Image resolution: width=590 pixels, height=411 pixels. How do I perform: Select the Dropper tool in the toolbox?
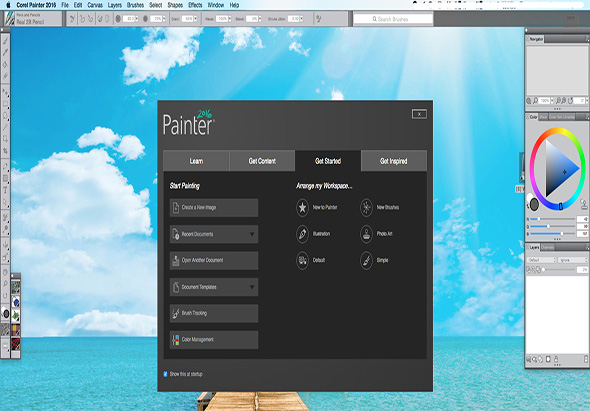(x=6, y=52)
